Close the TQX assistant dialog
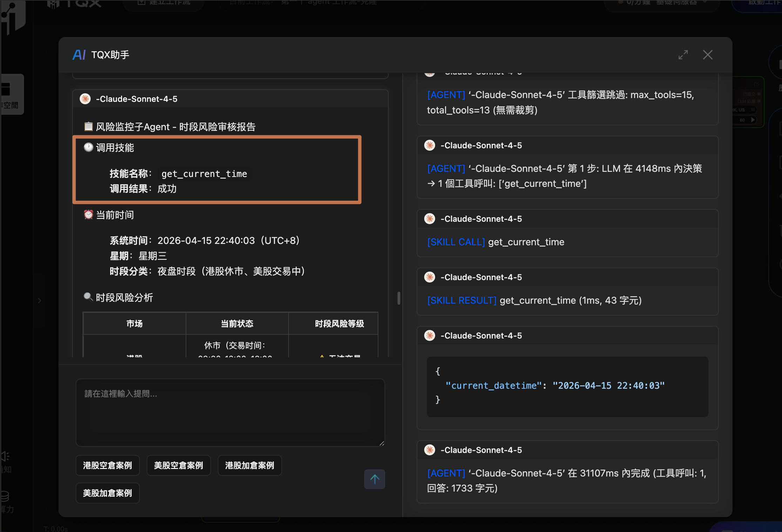Viewport: 782px width, 532px height. pyautogui.click(x=707, y=55)
